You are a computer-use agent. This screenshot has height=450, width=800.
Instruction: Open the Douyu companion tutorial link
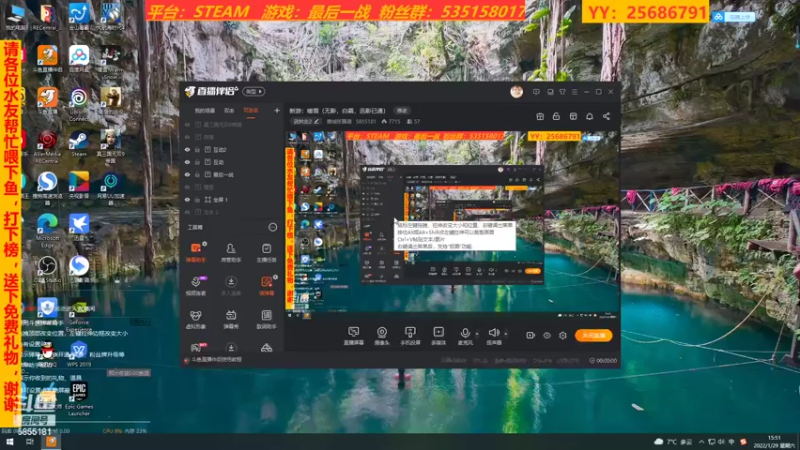(x=215, y=360)
